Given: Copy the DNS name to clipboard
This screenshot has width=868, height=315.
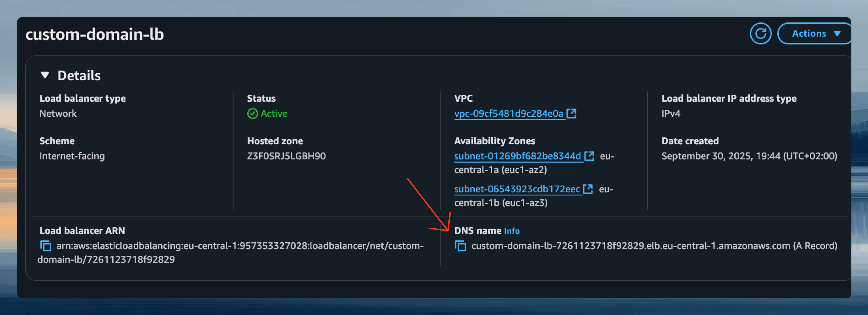Looking at the screenshot, I should click(x=460, y=246).
